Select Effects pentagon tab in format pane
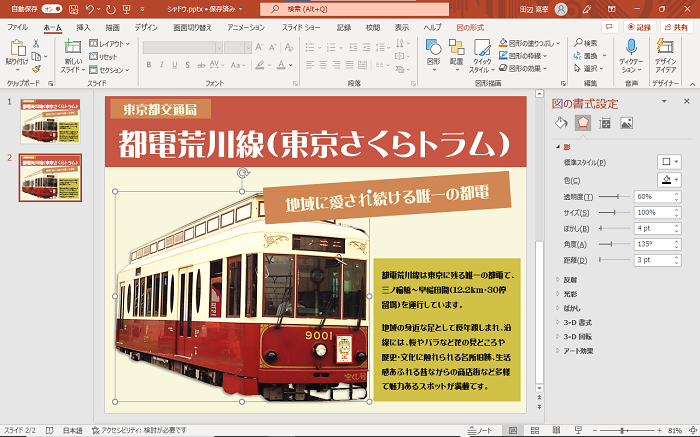The width and height of the screenshot is (700, 437). 583,123
